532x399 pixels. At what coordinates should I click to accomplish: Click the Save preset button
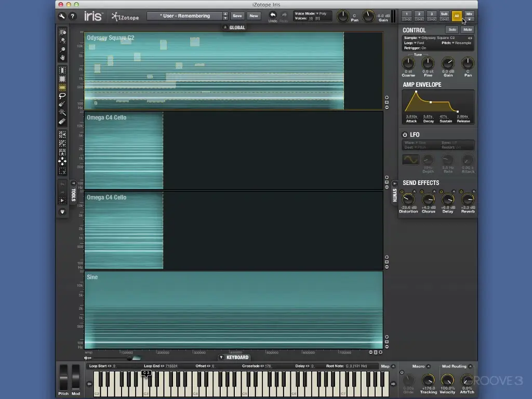[x=237, y=16]
